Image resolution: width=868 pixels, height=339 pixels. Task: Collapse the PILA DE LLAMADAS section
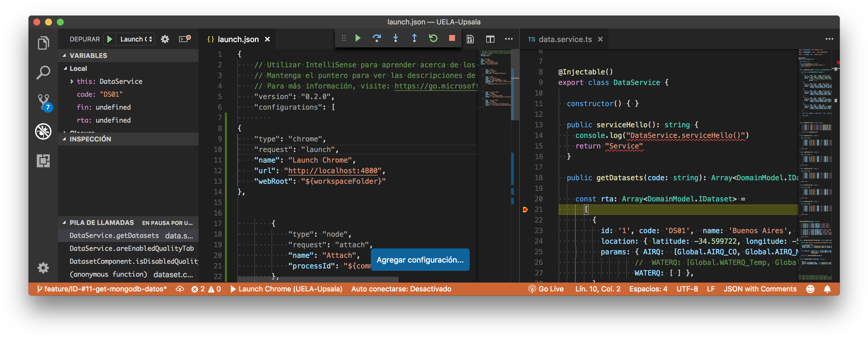pos(128,223)
